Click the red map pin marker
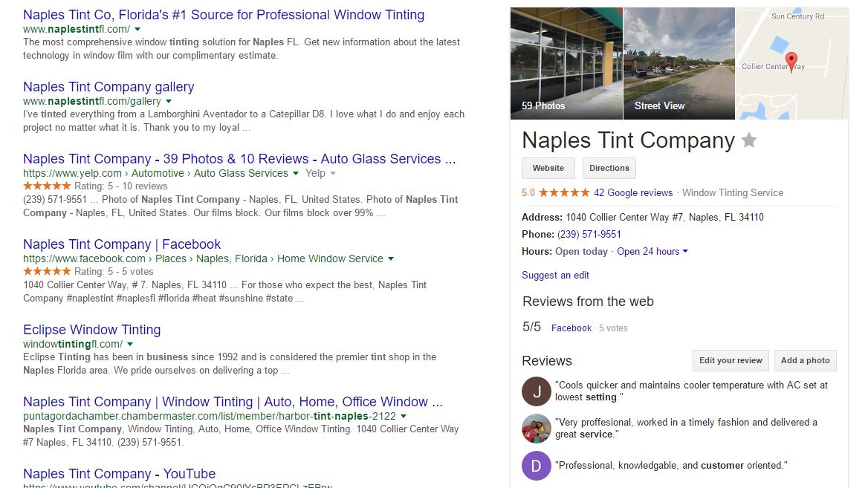This screenshot has height=488, width=868. tap(791, 61)
